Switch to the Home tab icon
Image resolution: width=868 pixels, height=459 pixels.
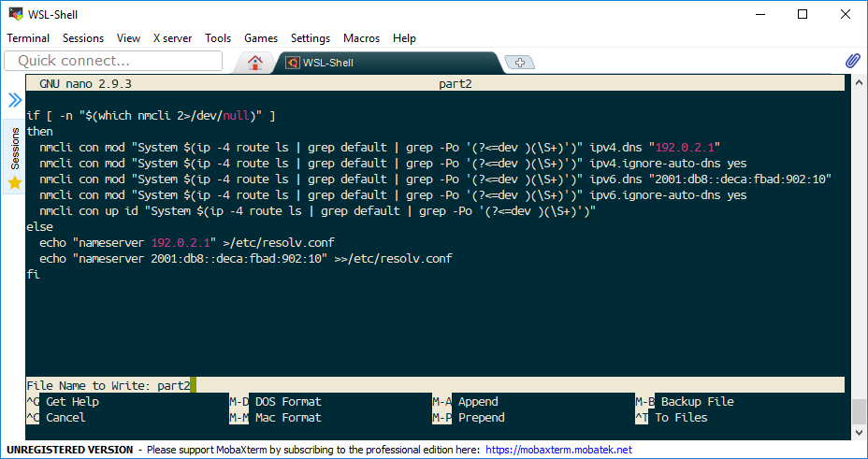[255, 63]
